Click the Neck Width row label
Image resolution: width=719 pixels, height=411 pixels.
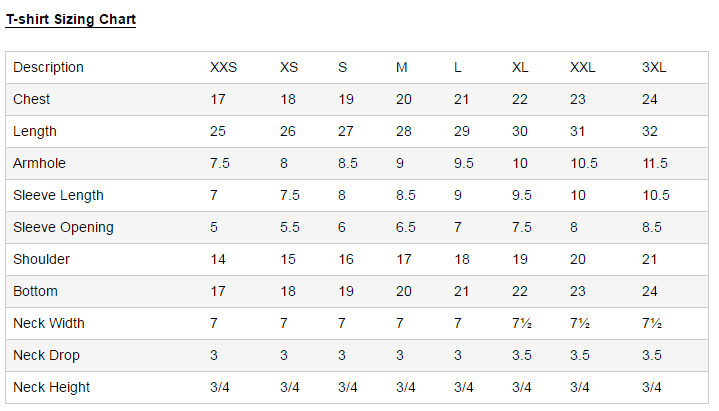click(x=49, y=323)
